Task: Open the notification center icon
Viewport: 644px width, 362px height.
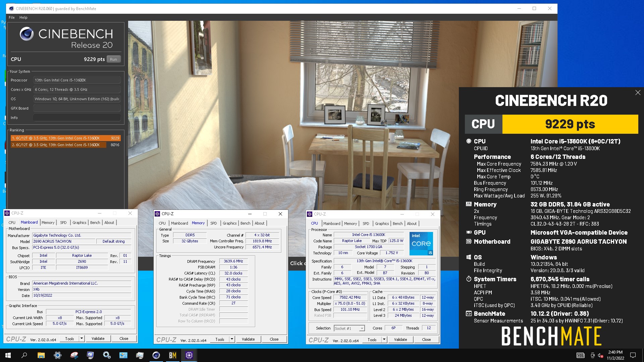Action: pos(633,355)
